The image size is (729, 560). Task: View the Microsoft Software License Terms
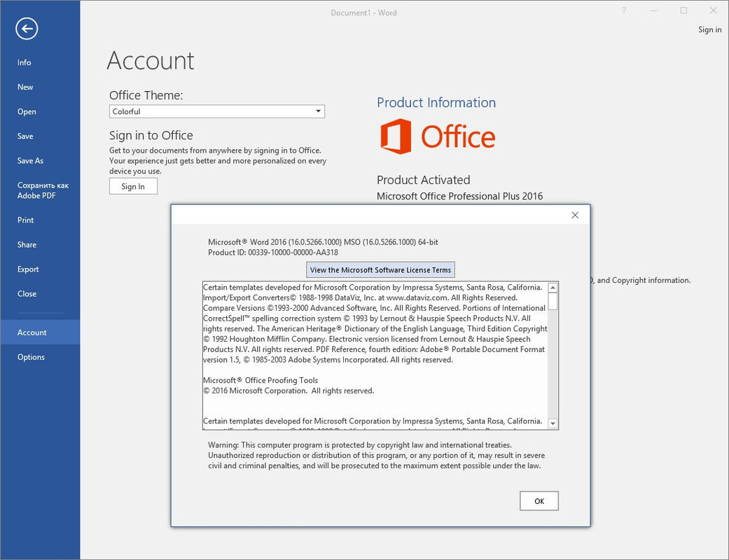pos(380,270)
